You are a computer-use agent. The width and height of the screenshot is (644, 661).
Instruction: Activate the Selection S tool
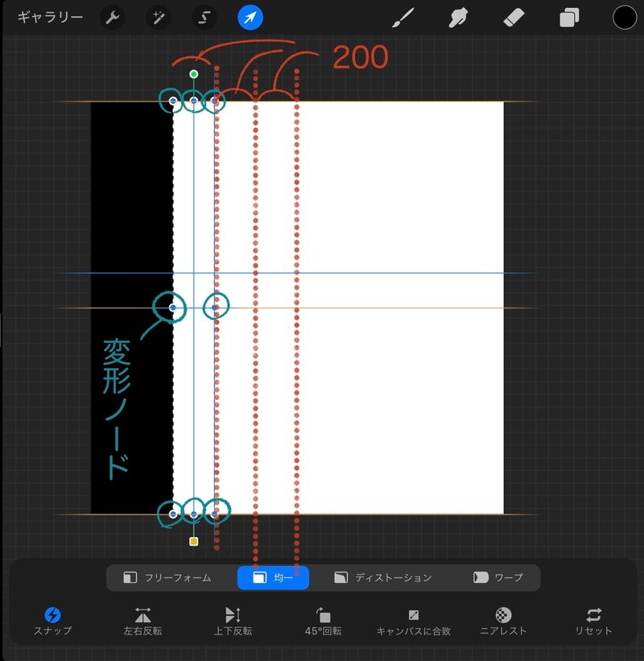pos(204,18)
